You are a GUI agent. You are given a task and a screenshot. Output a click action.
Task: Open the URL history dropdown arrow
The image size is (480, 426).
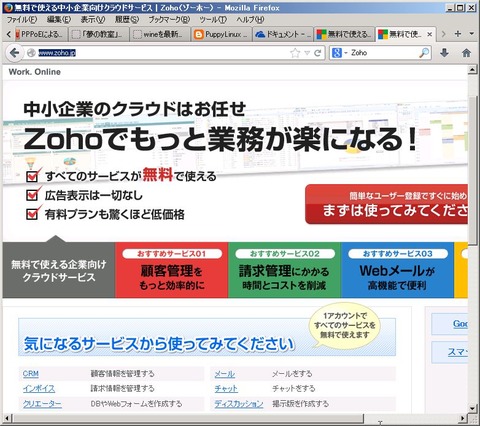click(x=307, y=53)
